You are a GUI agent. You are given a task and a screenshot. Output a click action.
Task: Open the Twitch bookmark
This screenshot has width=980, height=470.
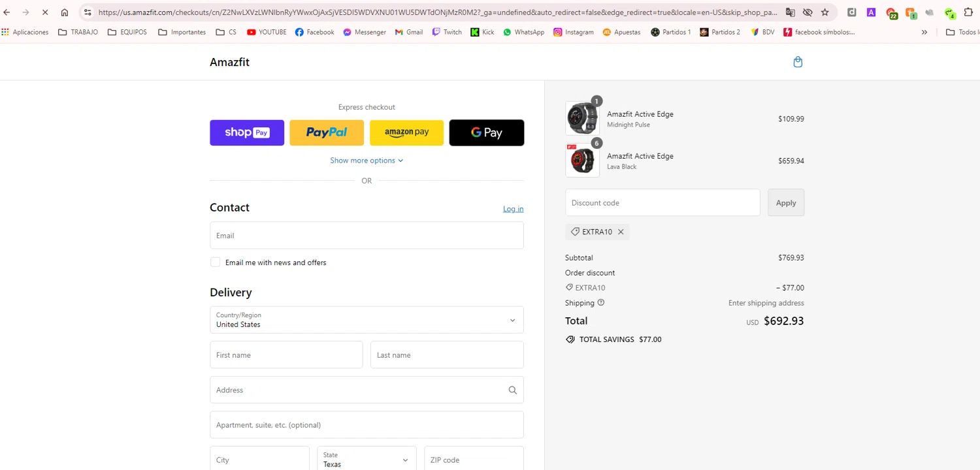[447, 32]
